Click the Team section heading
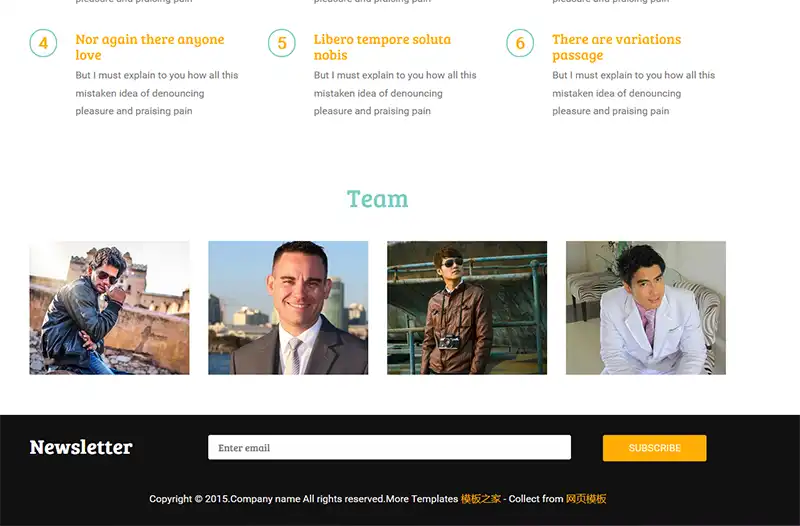Image resolution: width=800 pixels, height=526 pixels. point(378,199)
